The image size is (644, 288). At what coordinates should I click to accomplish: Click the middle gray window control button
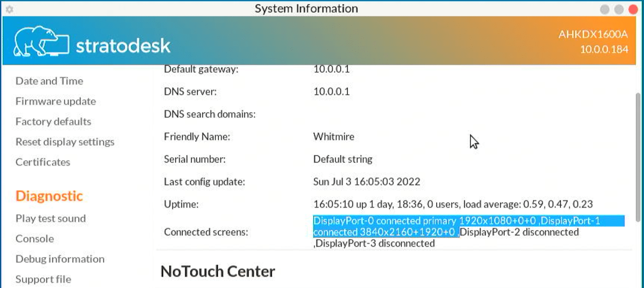[x=619, y=10]
